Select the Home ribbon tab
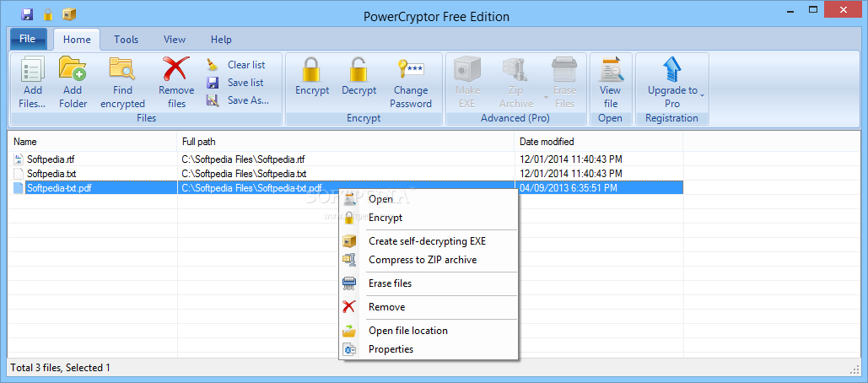This screenshot has height=383, width=868. click(x=77, y=40)
